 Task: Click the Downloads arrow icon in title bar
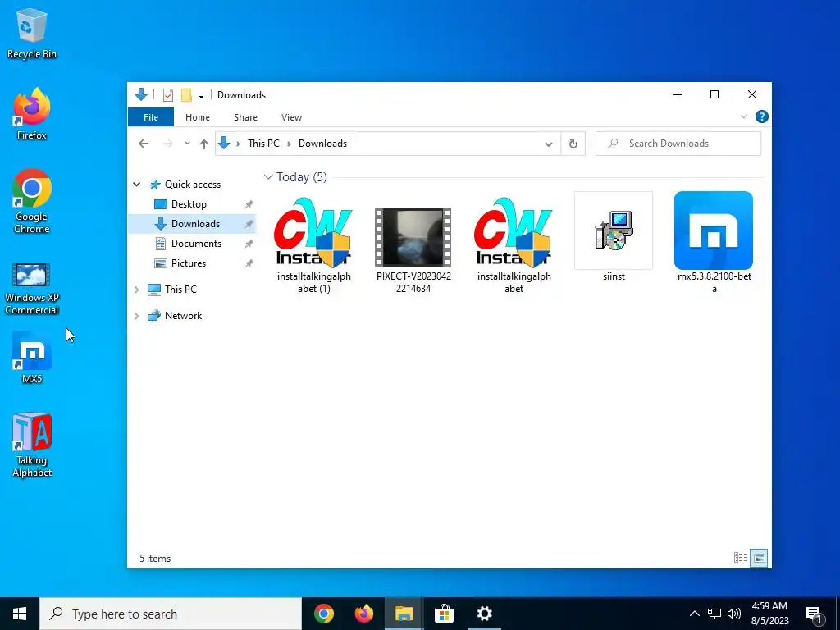(141, 95)
